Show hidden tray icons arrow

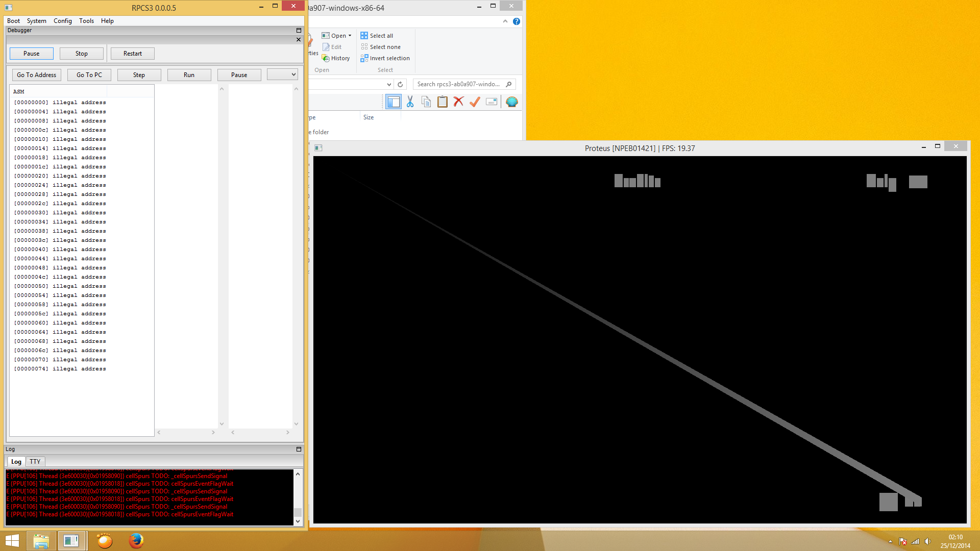point(890,542)
